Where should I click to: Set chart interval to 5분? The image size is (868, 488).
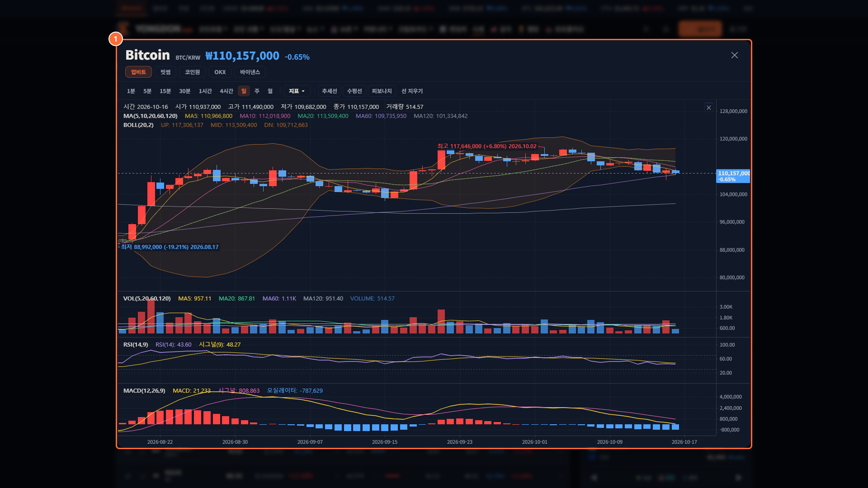pyautogui.click(x=147, y=91)
